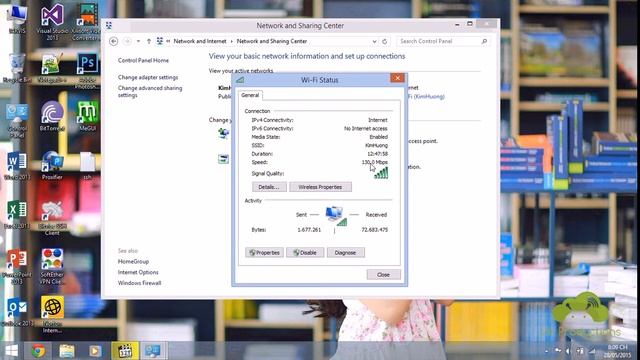This screenshot has width=640, height=360.
Task: Click the Search Control Panel field
Action: pos(442,41)
